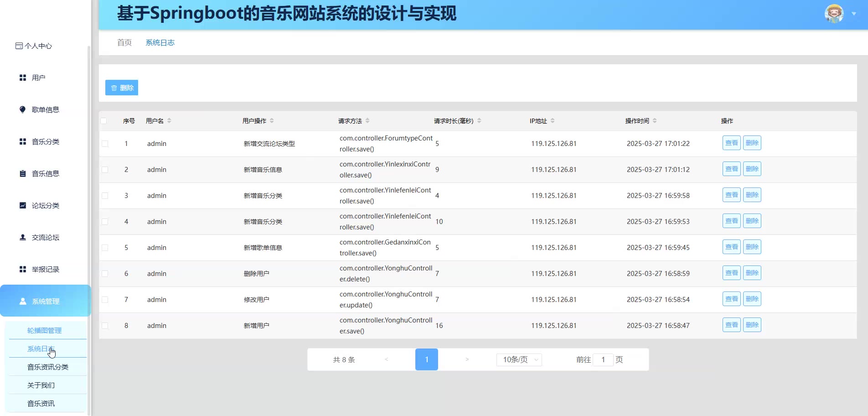This screenshot has height=416, width=868.
Task: Toggle the select-all checkbox in table header
Action: tap(104, 121)
